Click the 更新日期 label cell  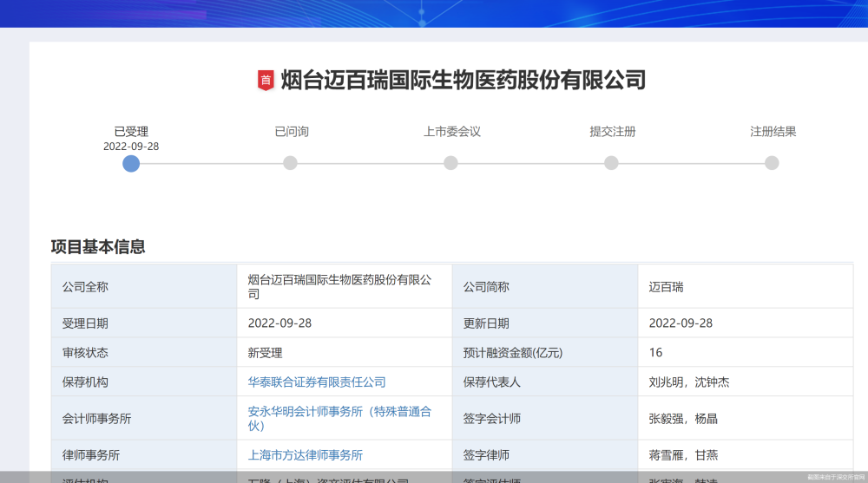(545, 323)
